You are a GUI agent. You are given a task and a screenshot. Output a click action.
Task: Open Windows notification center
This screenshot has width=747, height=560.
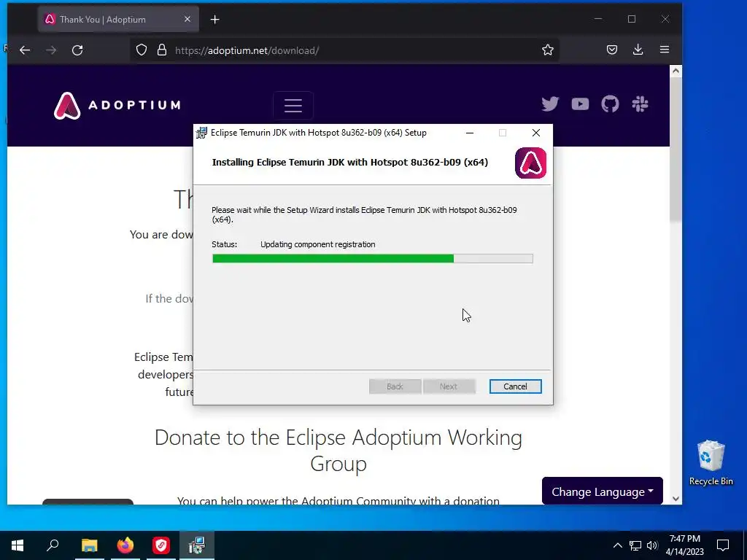pyautogui.click(x=723, y=545)
